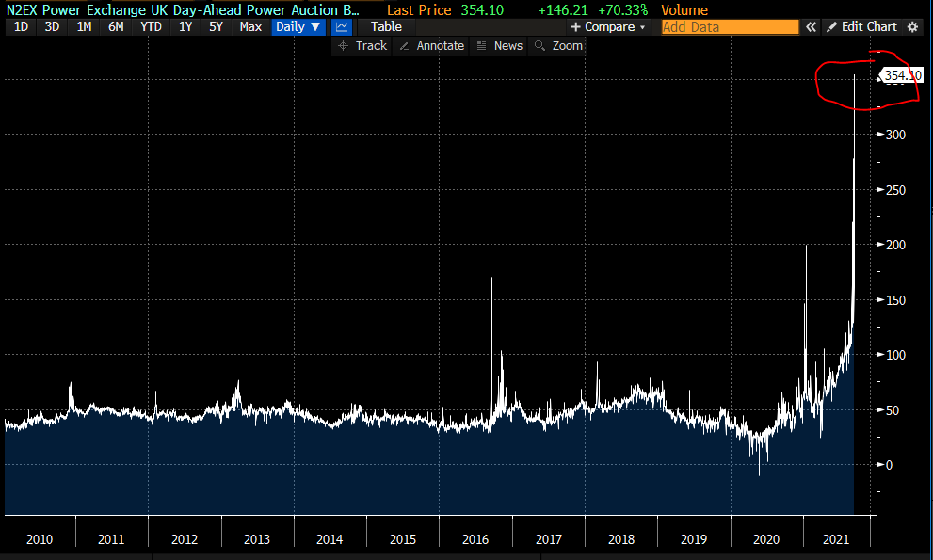
Task: Select the 1M time range
Action: 84,26
